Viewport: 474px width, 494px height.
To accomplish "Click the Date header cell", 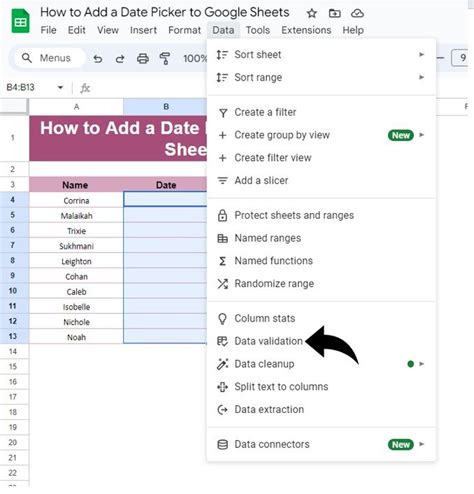I will point(166,185).
